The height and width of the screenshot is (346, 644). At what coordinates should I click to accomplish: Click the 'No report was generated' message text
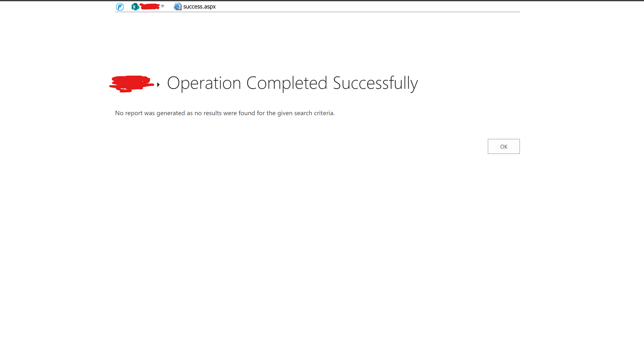224,113
